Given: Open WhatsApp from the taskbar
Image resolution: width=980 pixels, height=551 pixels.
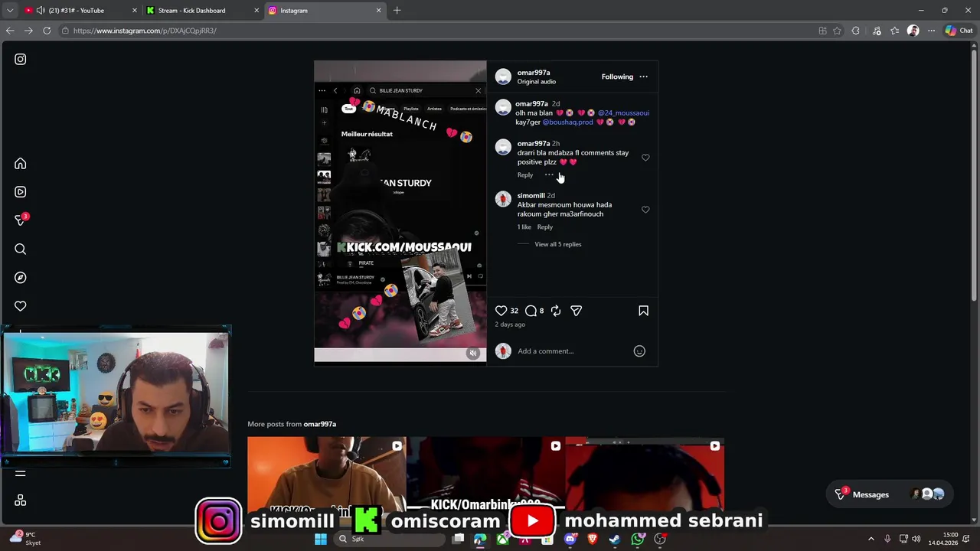Looking at the screenshot, I should pos(638,540).
